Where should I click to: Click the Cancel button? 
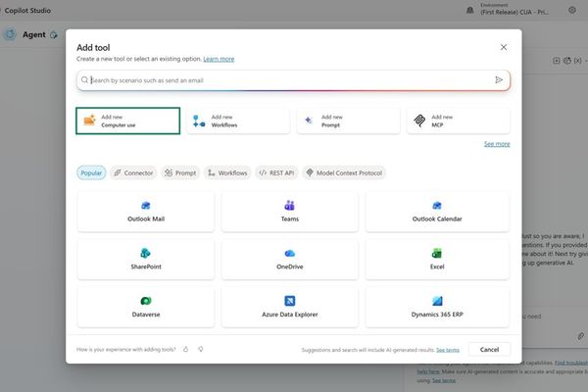tap(489, 350)
